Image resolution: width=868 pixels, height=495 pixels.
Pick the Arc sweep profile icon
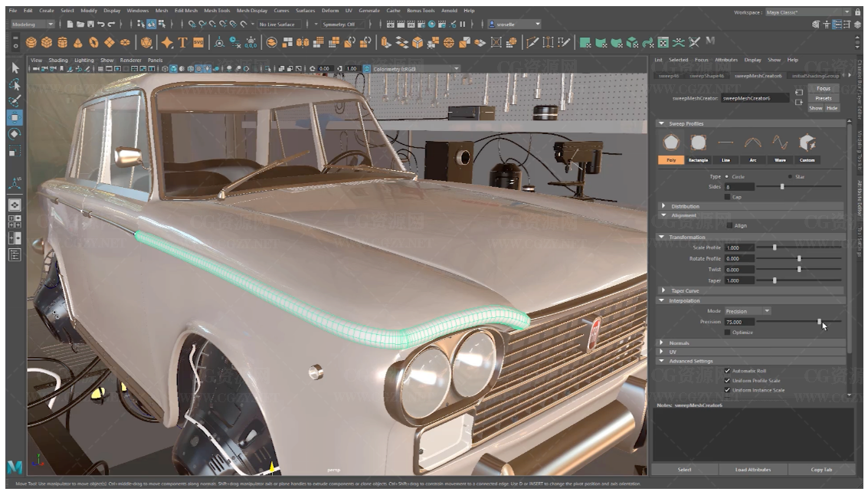tap(753, 143)
